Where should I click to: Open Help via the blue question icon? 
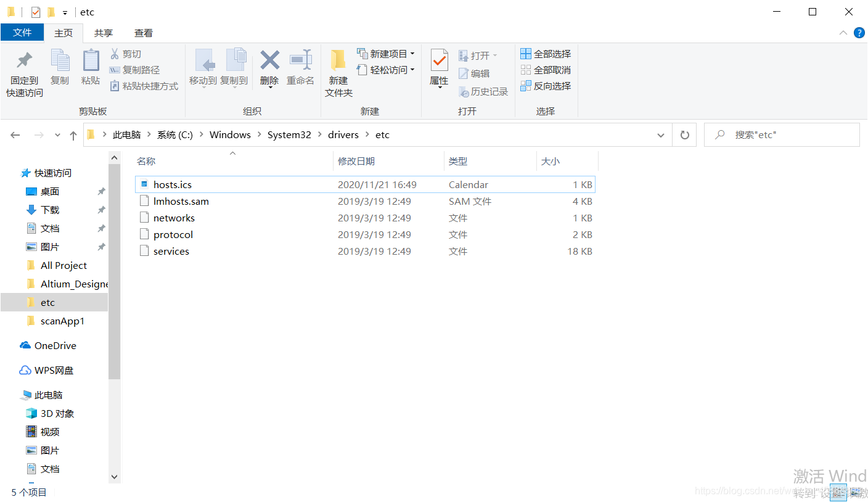[859, 33]
